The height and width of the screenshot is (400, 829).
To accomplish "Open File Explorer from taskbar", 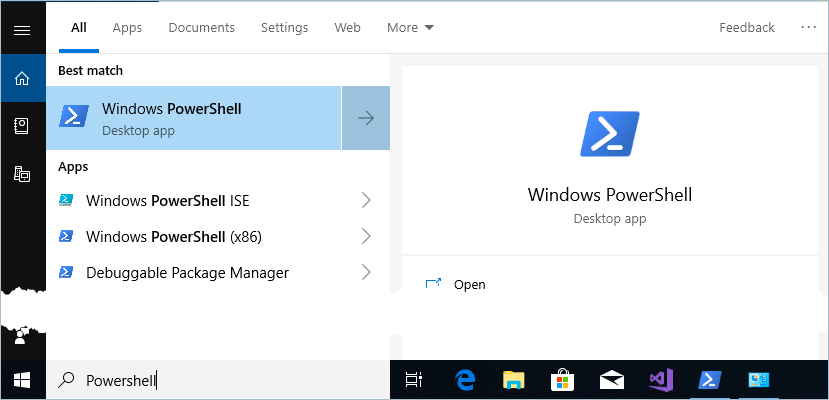I will coord(513,380).
